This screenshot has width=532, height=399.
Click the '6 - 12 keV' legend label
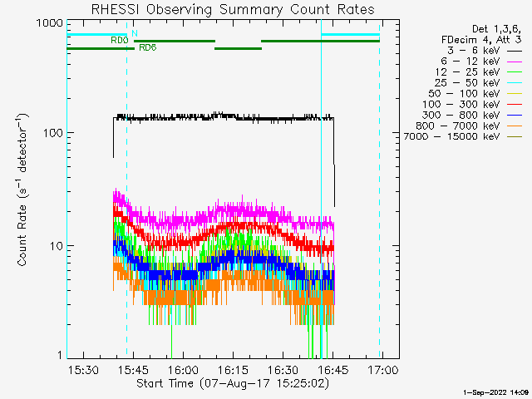[x=470, y=62]
